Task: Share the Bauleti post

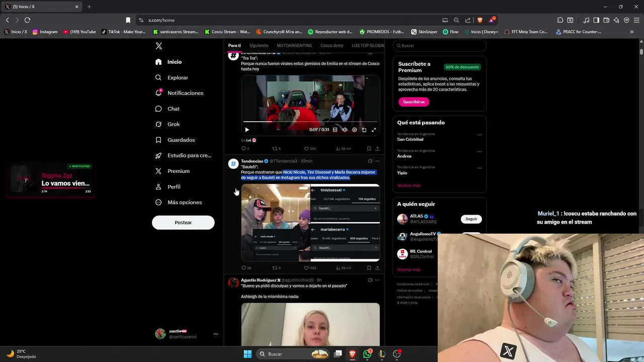Action: click(x=377, y=268)
